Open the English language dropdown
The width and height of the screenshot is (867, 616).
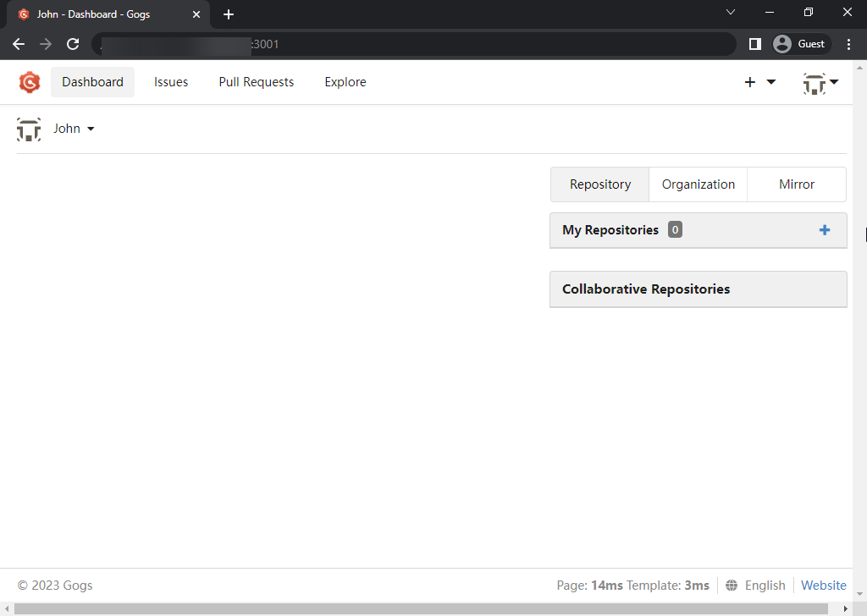765,585
